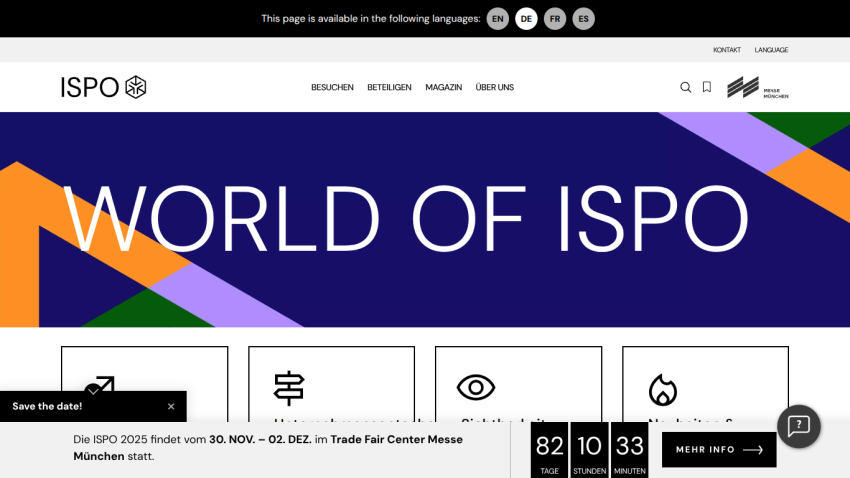The width and height of the screenshot is (850, 478).
Task: Open the help chat bubble icon
Action: coord(799,427)
